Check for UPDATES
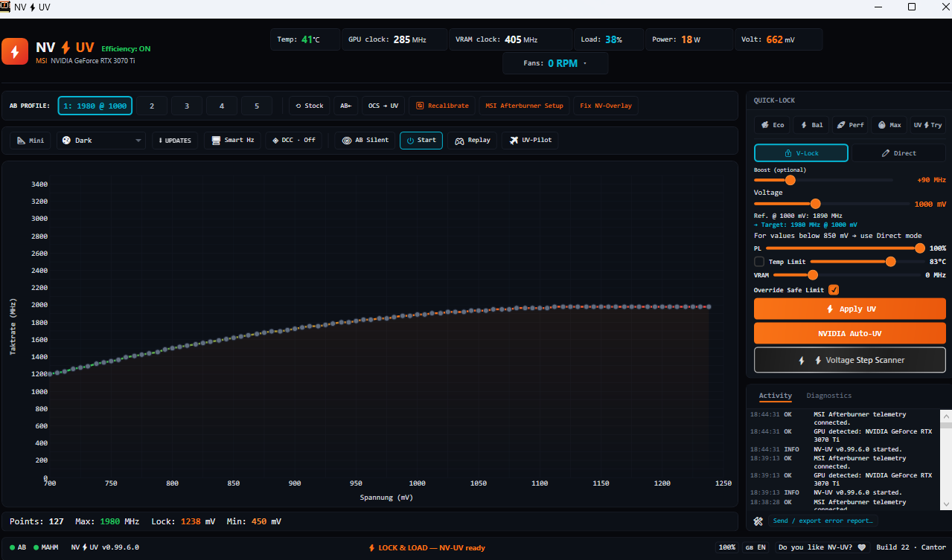 [x=175, y=141]
